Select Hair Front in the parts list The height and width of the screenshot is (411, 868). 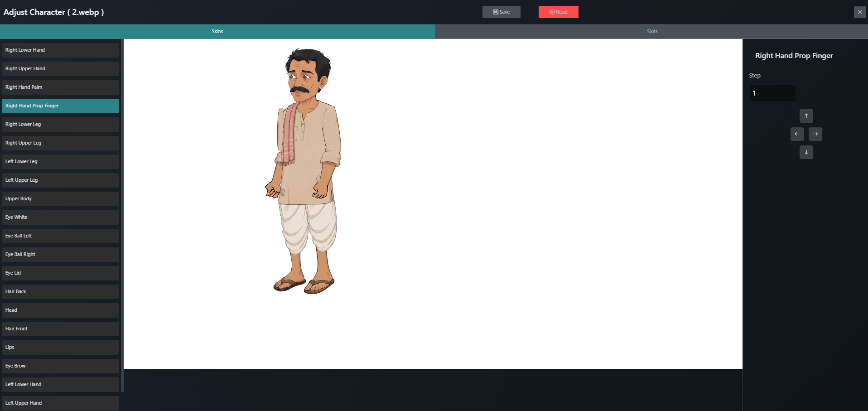click(60, 329)
